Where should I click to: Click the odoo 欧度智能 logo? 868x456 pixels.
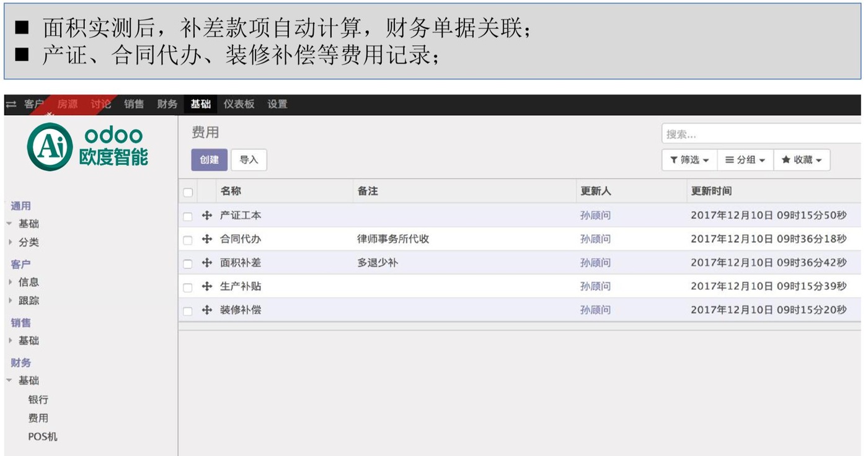[x=88, y=146]
